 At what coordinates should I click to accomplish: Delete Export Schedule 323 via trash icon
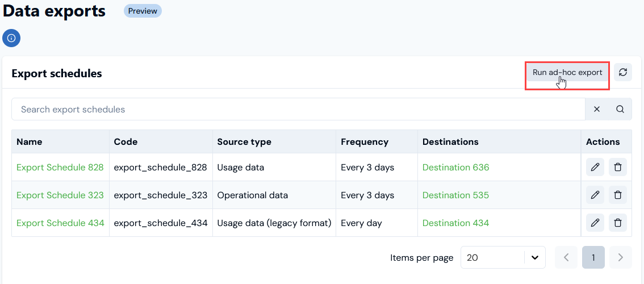pyautogui.click(x=618, y=195)
